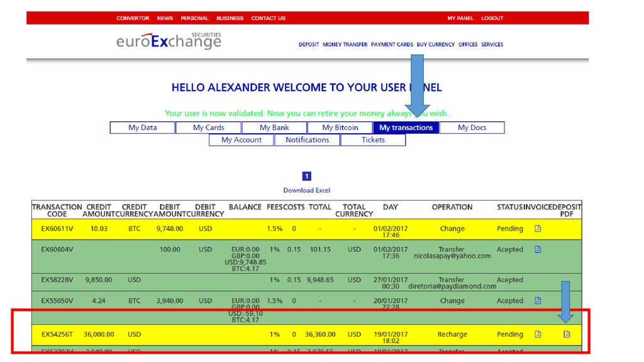Click debit amount 9,748.00
Screen dimensions: 644x362
coord(170,229)
